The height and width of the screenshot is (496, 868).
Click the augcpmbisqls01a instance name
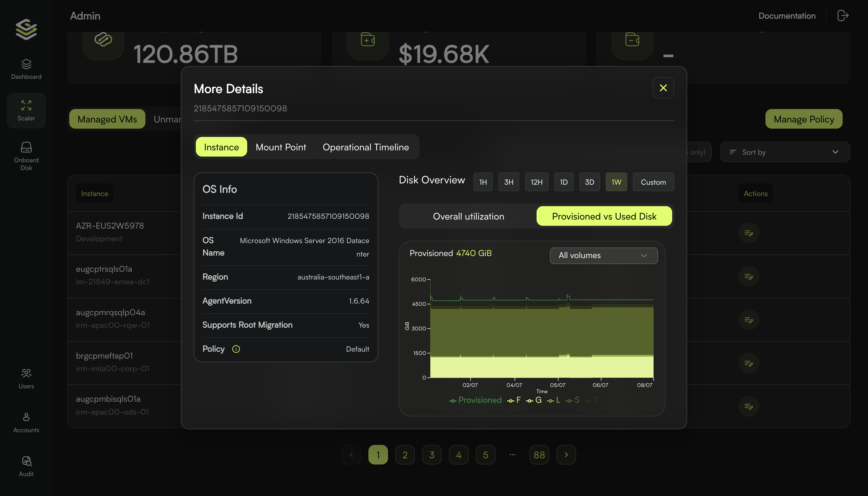click(108, 399)
